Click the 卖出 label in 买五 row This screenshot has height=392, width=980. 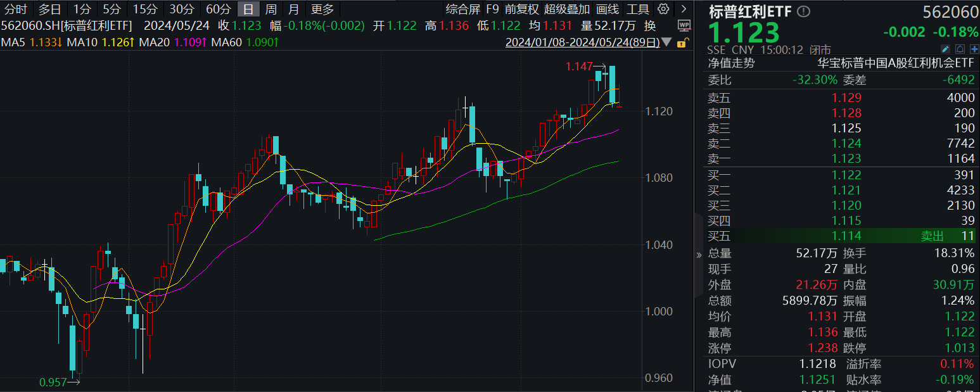pos(932,236)
